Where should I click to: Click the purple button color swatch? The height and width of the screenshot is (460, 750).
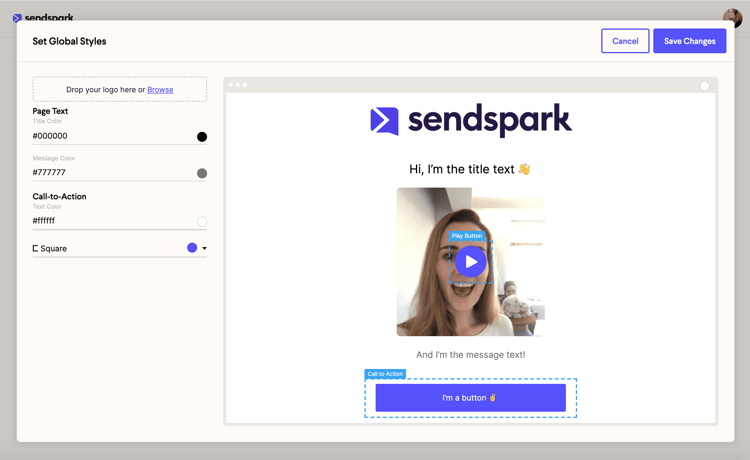(192, 248)
